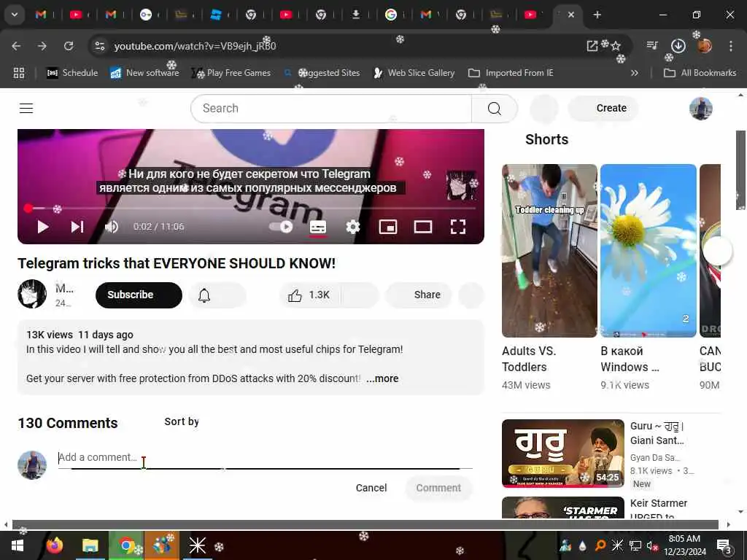This screenshot has height=560, width=747.
Task: Submit with the Comment button
Action: (438, 488)
